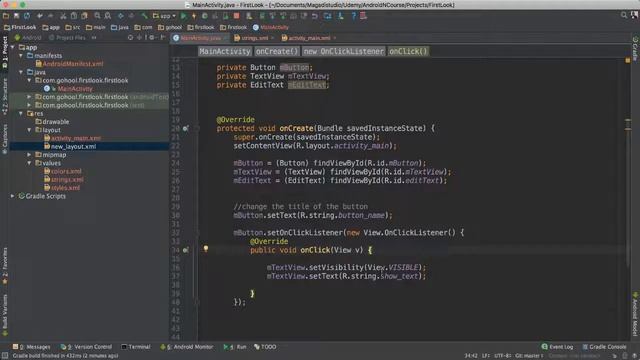Select AndroidManifest.xml in the project tree
Image resolution: width=640 pixels, height=360 pixels.
[73, 64]
